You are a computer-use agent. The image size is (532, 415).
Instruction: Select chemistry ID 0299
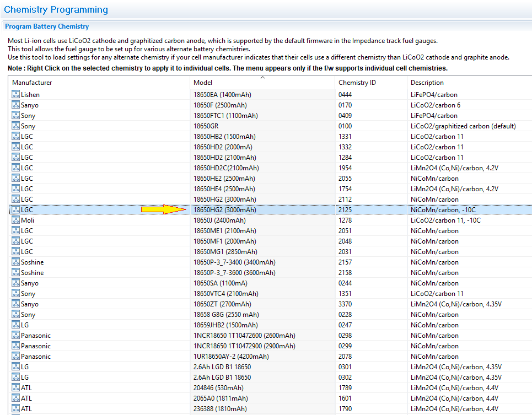[x=345, y=346]
